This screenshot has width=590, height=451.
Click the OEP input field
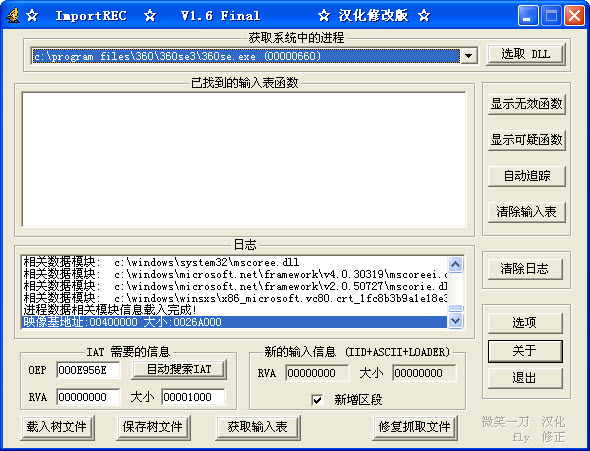(88, 370)
